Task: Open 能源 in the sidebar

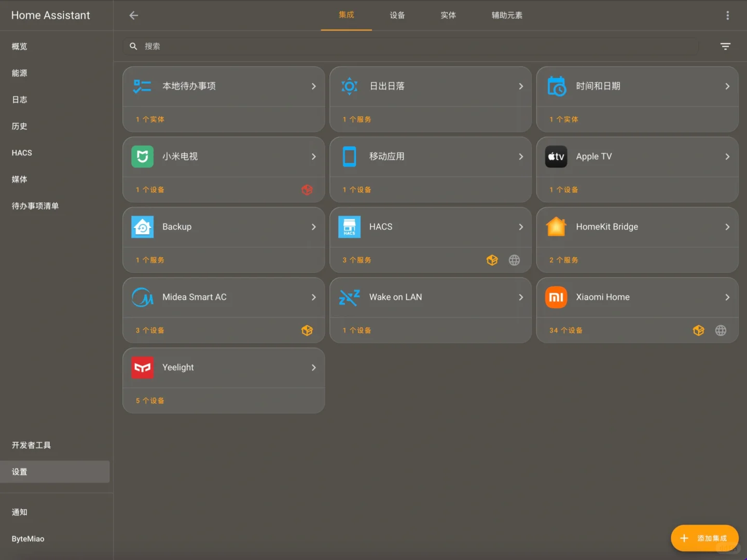Action: (55, 73)
